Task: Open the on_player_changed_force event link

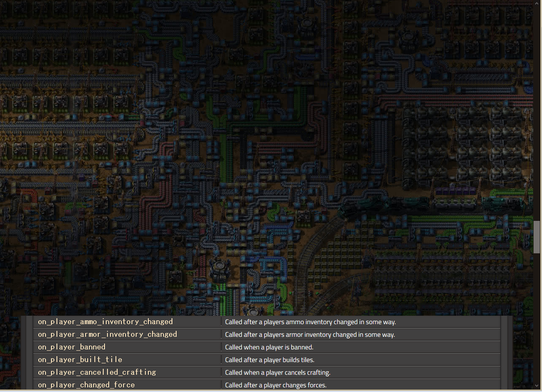Action: click(86, 385)
